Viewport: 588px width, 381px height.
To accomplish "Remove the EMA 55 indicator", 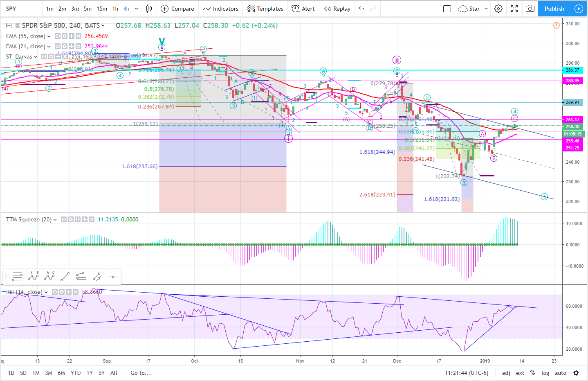I will 79,36.
